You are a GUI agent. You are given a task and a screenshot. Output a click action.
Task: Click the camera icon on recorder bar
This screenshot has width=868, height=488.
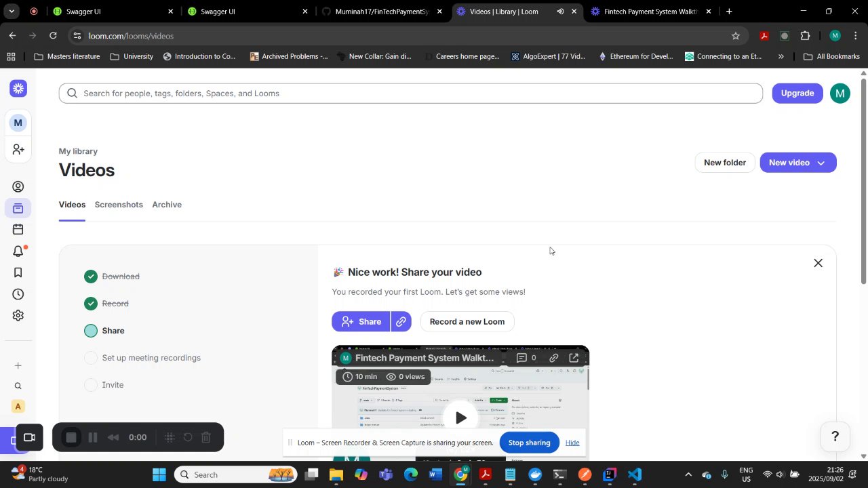click(29, 438)
